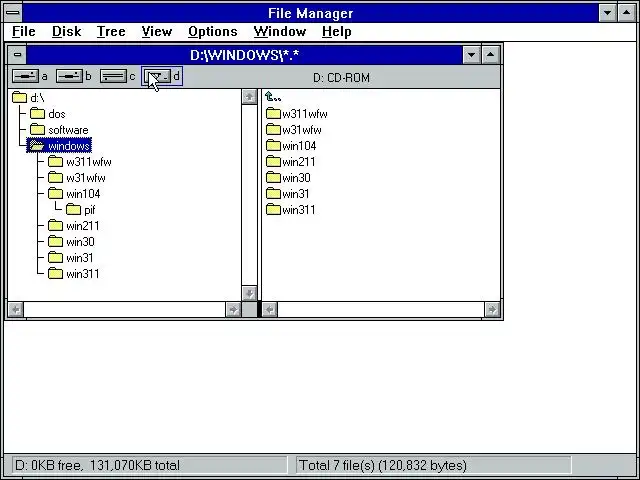Click tree pane scroll right arrow
Viewport: 640px width, 480px height.
[x=233, y=310]
